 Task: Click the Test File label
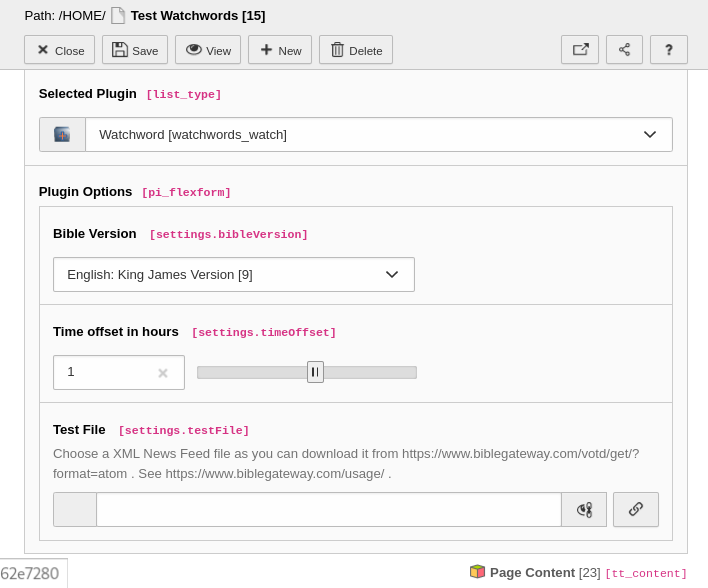click(x=79, y=430)
